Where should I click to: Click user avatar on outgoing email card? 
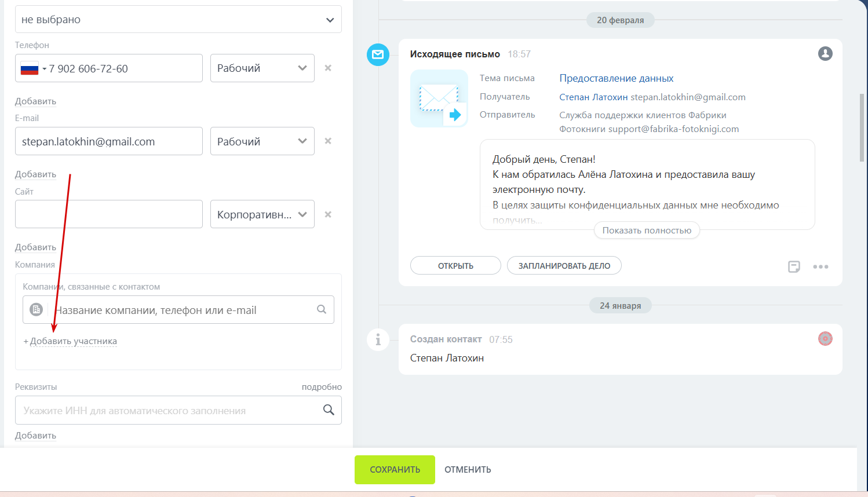click(x=825, y=54)
